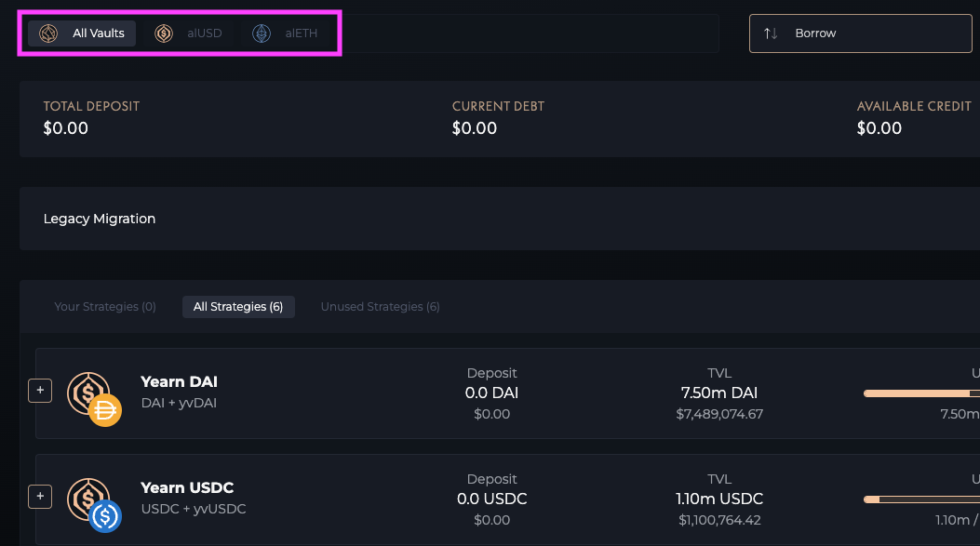
Task: Click the alETH token icon
Action: [262, 33]
